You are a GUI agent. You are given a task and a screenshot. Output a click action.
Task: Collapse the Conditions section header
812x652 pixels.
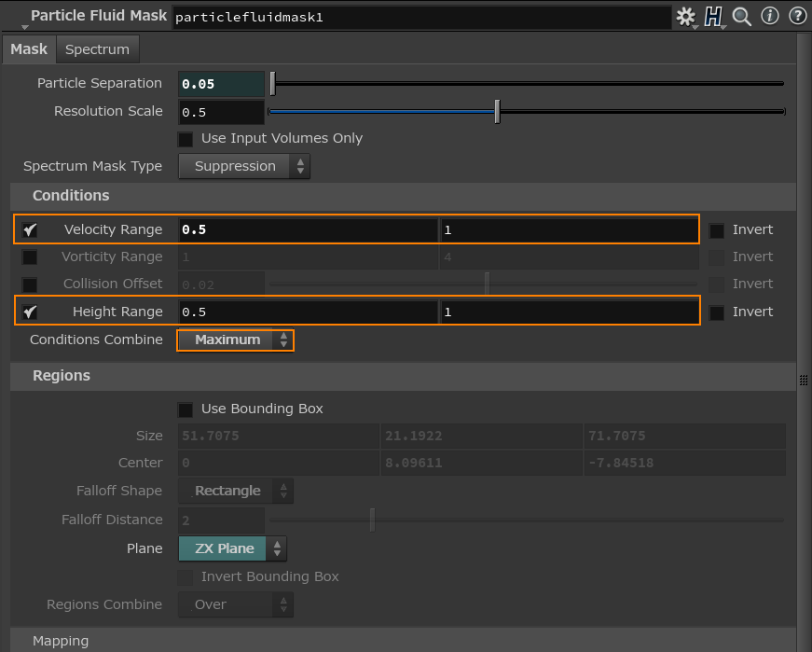click(403, 196)
